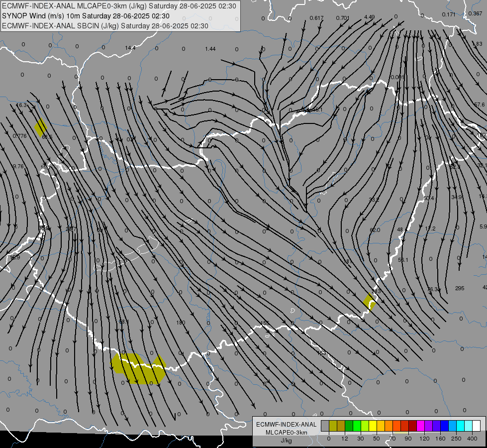Click the legend scale label 90
487x448 pixels.
(408, 439)
